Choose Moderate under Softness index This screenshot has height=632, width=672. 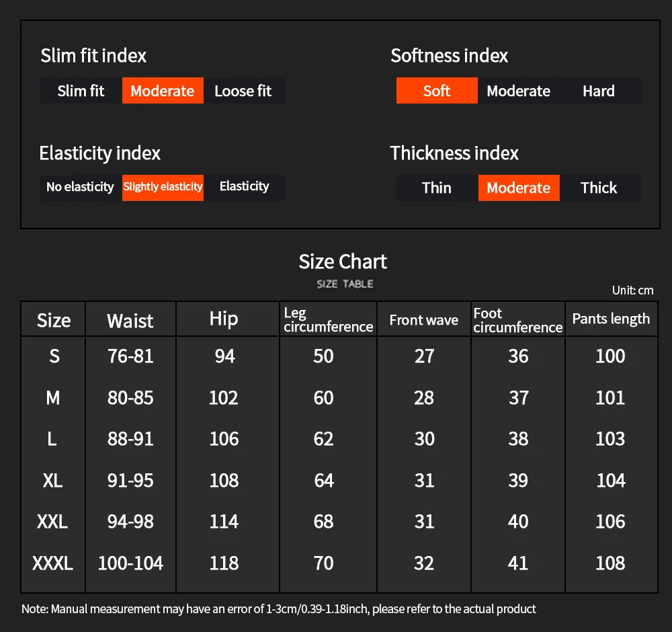[518, 91]
